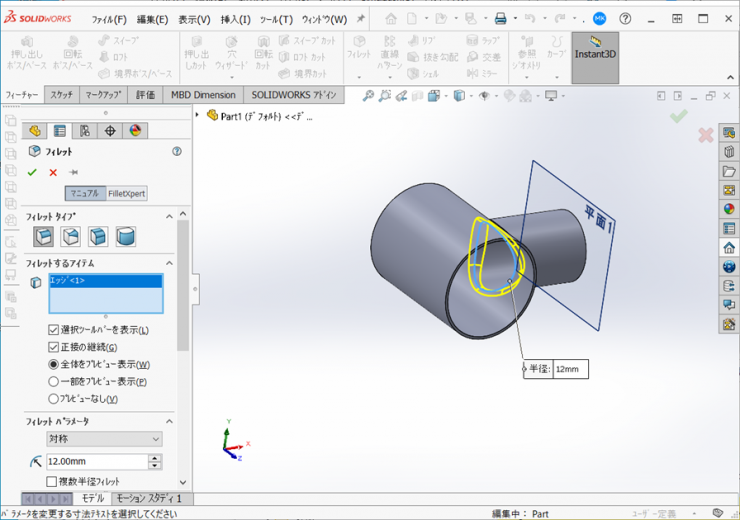740x520 pixels.
Task: Open the DisplayManager appearance tab icon
Action: coord(136,131)
